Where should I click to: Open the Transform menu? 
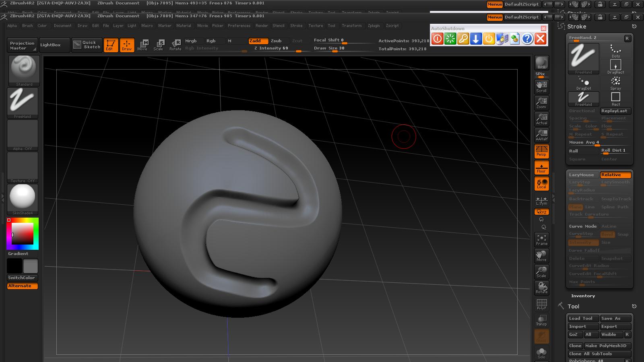(x=352, y=26)
